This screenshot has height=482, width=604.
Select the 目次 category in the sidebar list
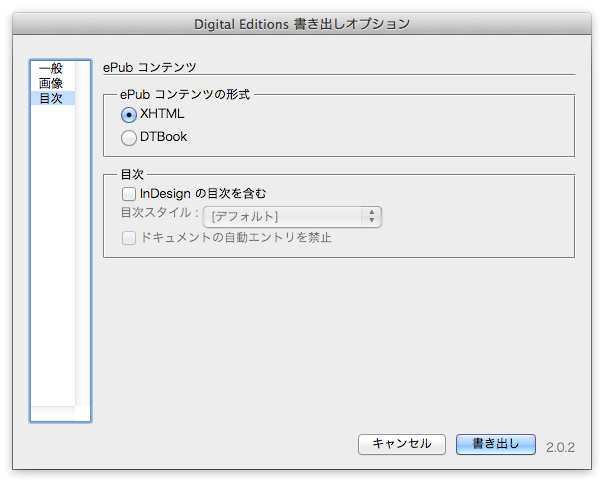coord(53,98)
